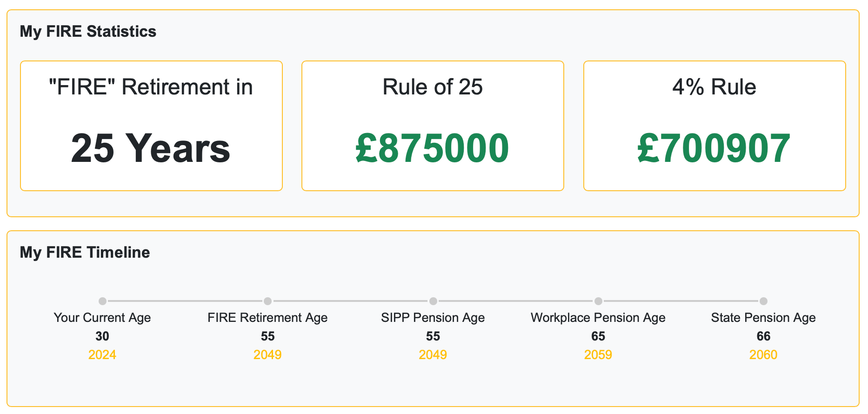Click the My FIRE Timeline heading
The width and height of the screenshot is (868, 414).
(x=85, y=252)
